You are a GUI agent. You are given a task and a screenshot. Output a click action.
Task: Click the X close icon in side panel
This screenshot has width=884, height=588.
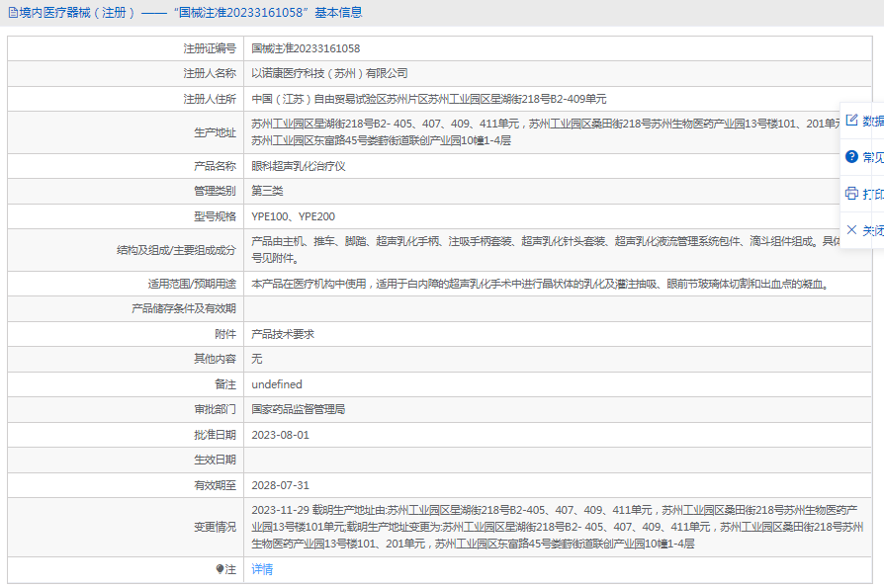tap(851, 230)
